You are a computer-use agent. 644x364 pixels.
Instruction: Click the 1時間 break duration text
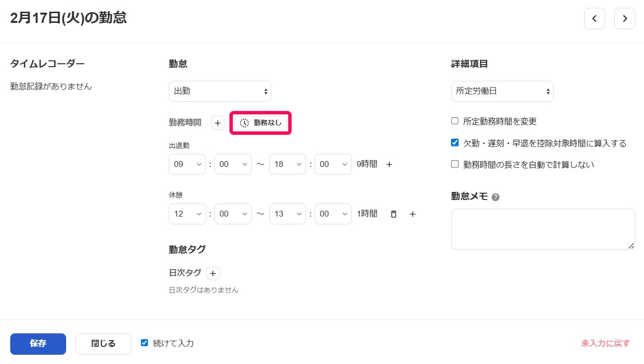367,214
